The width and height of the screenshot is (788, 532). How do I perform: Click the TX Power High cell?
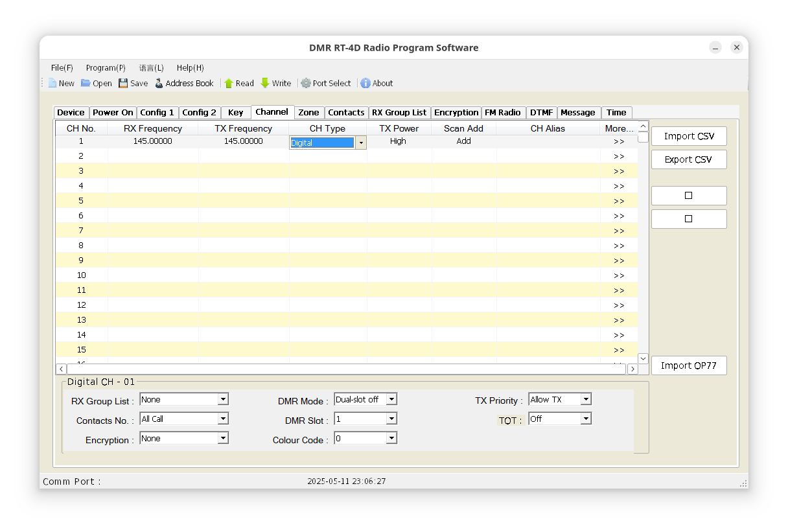pyautogui.click(x=399, y=141)
